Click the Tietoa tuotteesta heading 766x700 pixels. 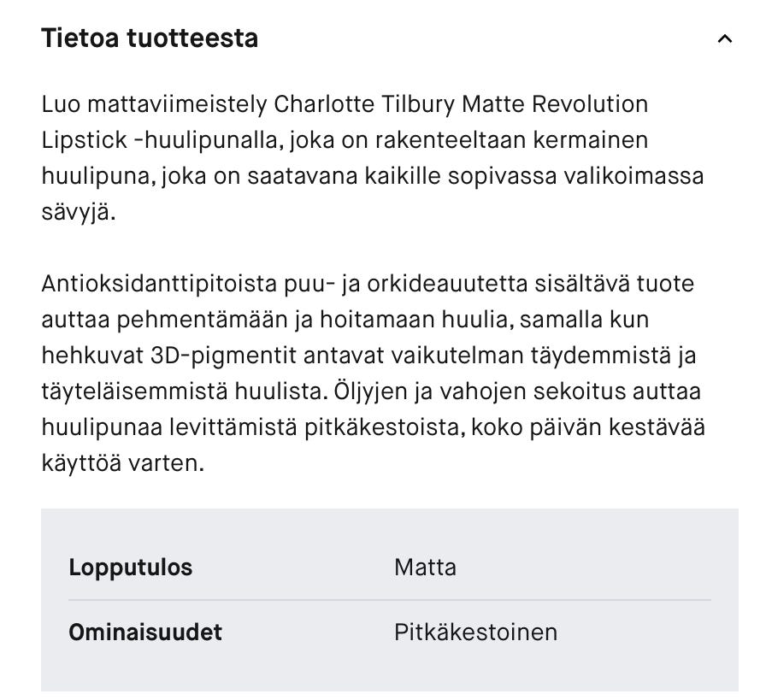[x=150, y=38]
